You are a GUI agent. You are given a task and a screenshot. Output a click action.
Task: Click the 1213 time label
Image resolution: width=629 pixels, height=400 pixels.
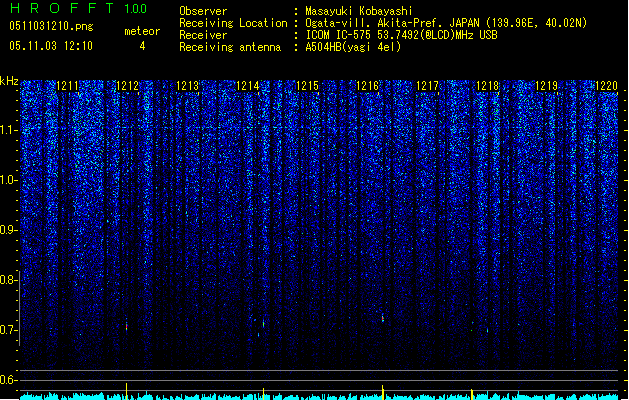pyautogui.click(x=187, y=86)
